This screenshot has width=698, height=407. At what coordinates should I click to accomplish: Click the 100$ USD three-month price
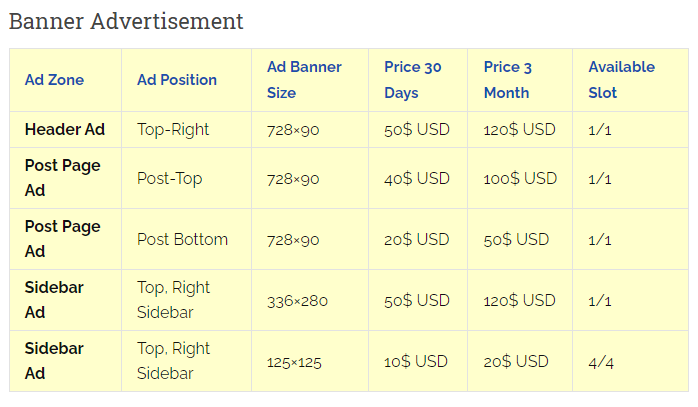[520, 179]
